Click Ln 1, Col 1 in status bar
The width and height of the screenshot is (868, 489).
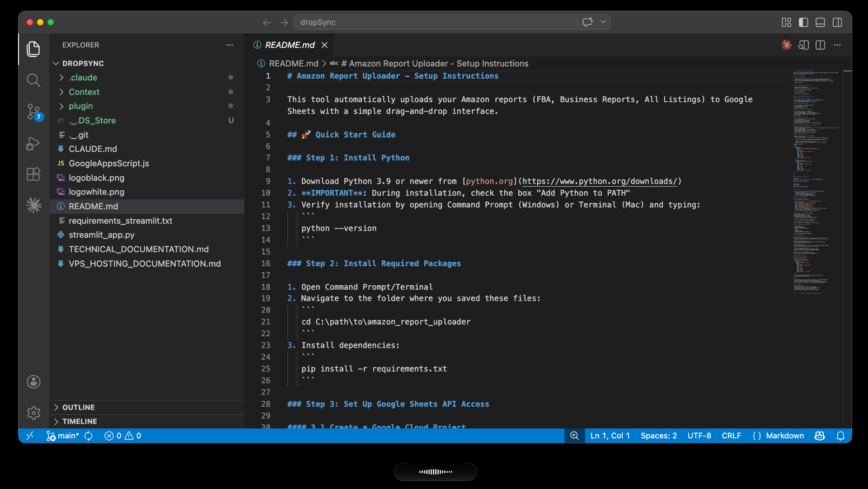pos(610,436)
